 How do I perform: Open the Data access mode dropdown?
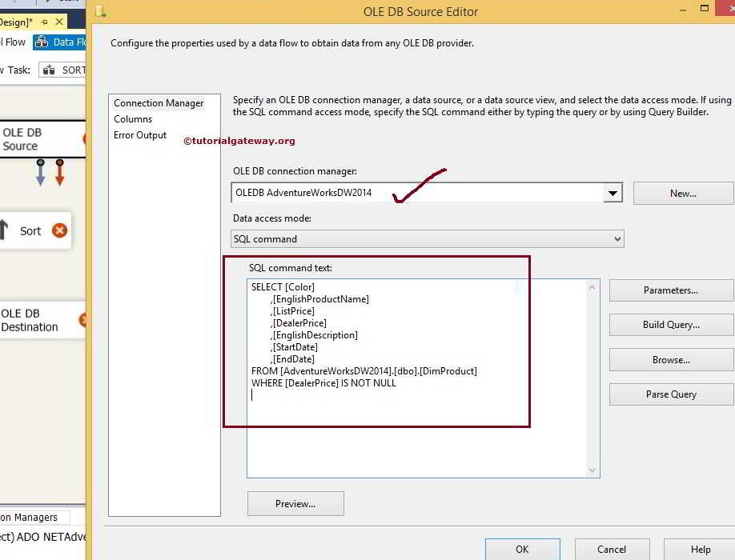click(x=616, y=238)
